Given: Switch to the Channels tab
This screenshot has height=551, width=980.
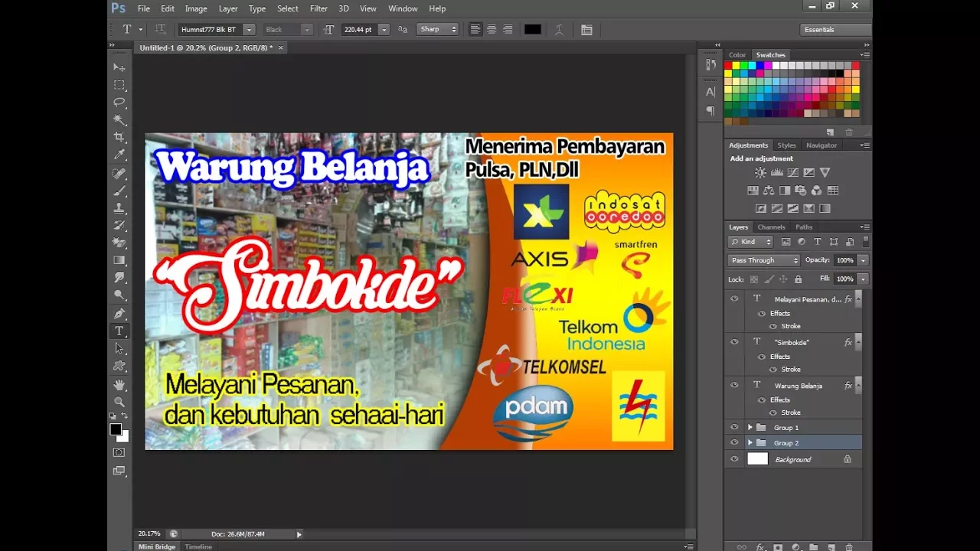Looking at the screenshot, I should 771,227.
